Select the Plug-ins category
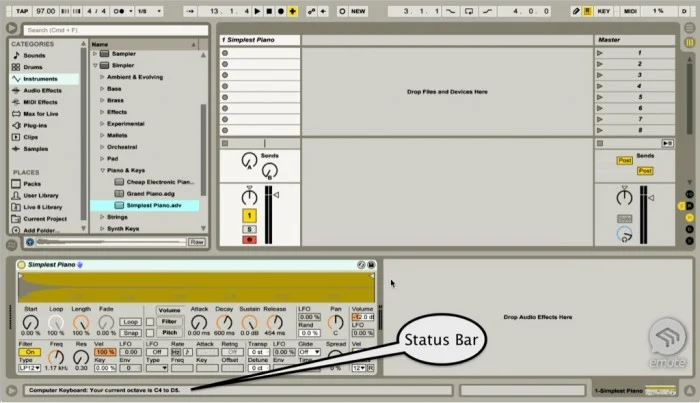Screen dimensions: 700x403 pos(35,125)
